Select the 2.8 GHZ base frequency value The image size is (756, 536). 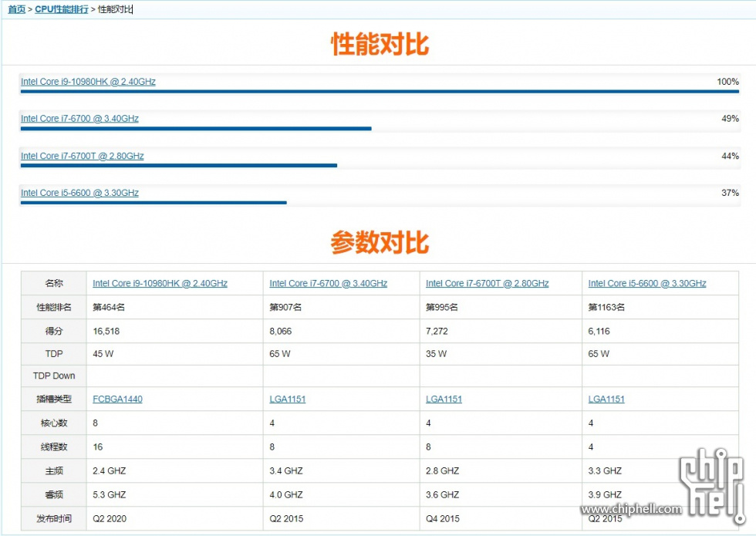click(443, 470)
